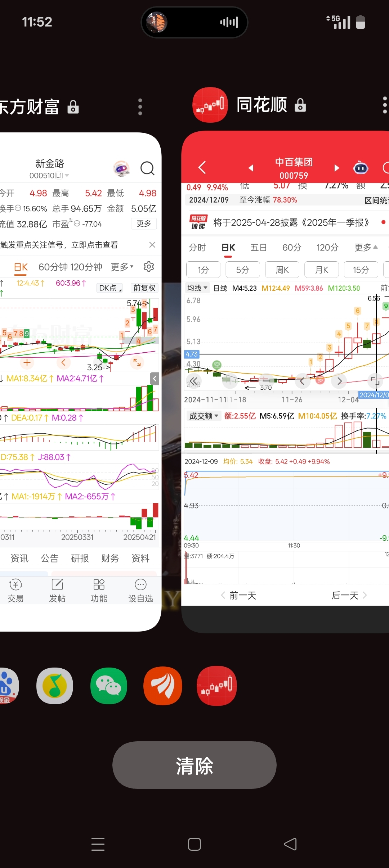Expand 东方财富 chart to fullscreen
Image resolution: width=389 pixels, height=868 pixels.
(137, 362)
